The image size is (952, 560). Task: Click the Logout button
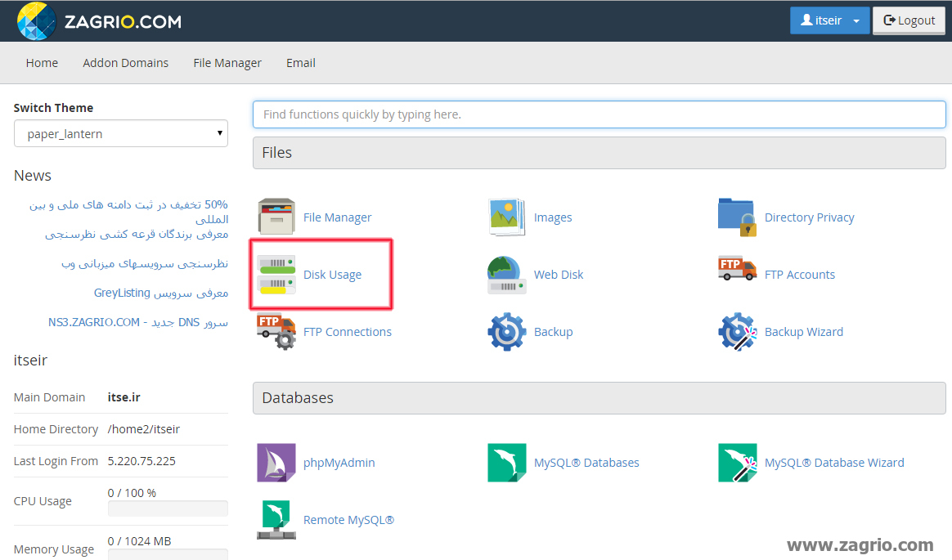pos(909,20)
